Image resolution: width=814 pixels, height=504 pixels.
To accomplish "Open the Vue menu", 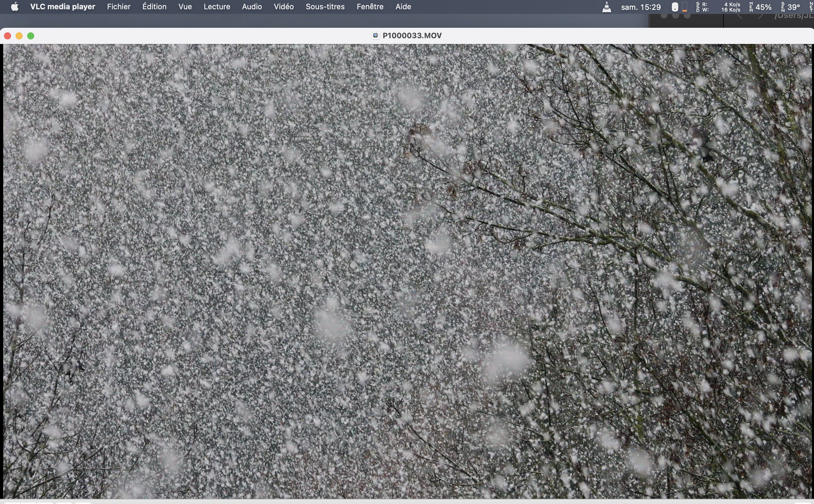I will pyautogui.click(x=185, y=7).
